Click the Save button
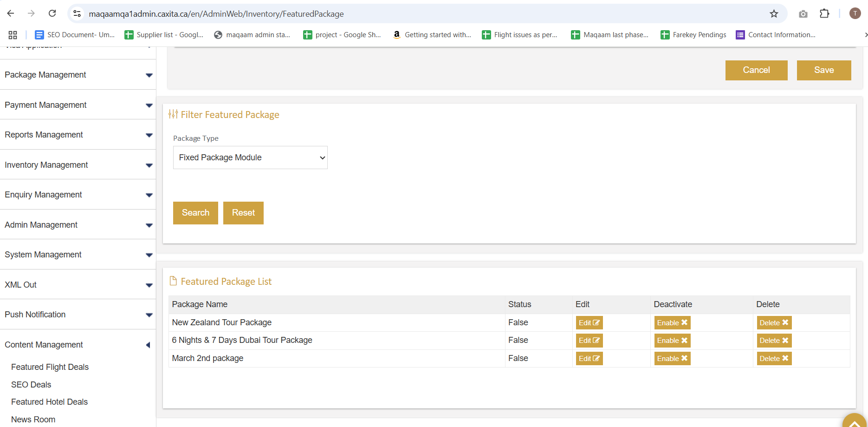Screen dimensions: 868x427 click(x=823, y=70)
